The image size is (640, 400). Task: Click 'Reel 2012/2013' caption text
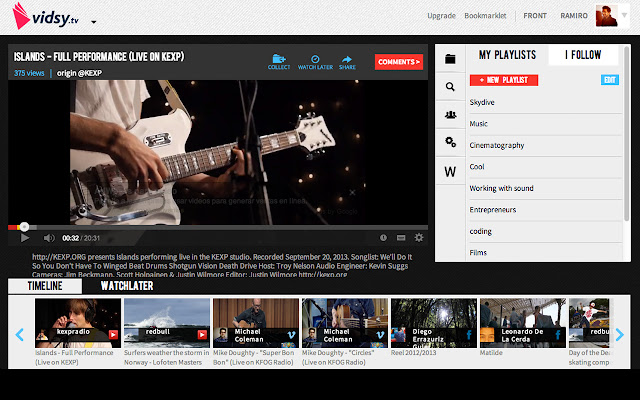[413, 353]
